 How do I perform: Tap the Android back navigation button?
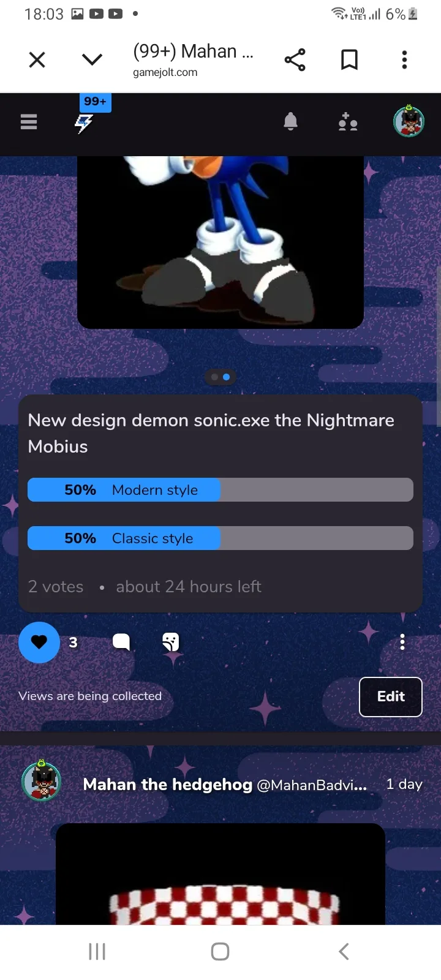(x=344, y=951)
